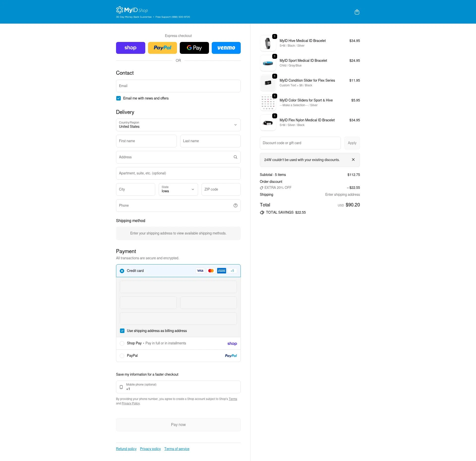This screenshot has width=476, height=461.
Task: Click the MyID Hive bracelet thumbnail
Action: [x=268, y=43]
